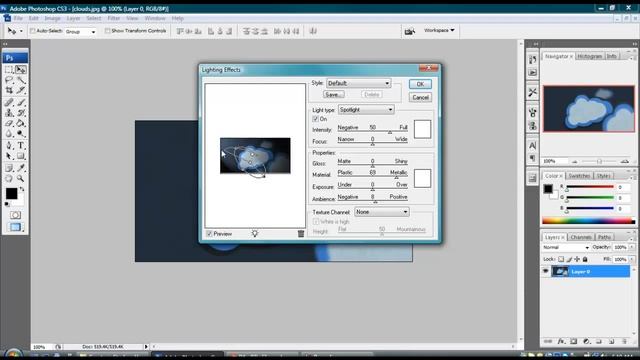Open the Texture Channel dropdown
The image size is (640, 360).
(x=381, y=212)
